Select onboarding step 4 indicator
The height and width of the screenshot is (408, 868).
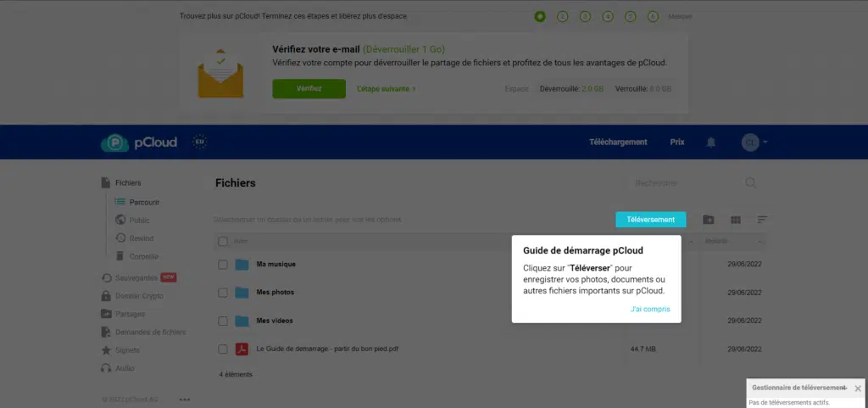click(608, 17)
